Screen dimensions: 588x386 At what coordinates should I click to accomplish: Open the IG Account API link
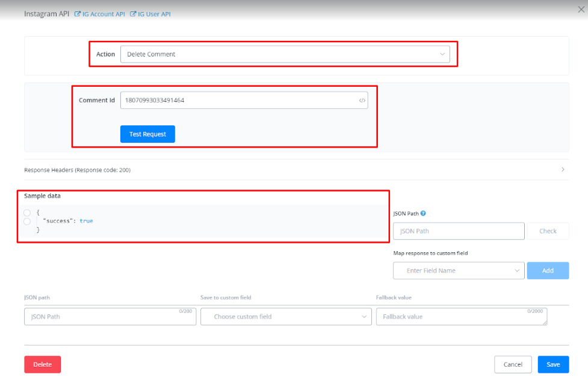pos(104,14)
